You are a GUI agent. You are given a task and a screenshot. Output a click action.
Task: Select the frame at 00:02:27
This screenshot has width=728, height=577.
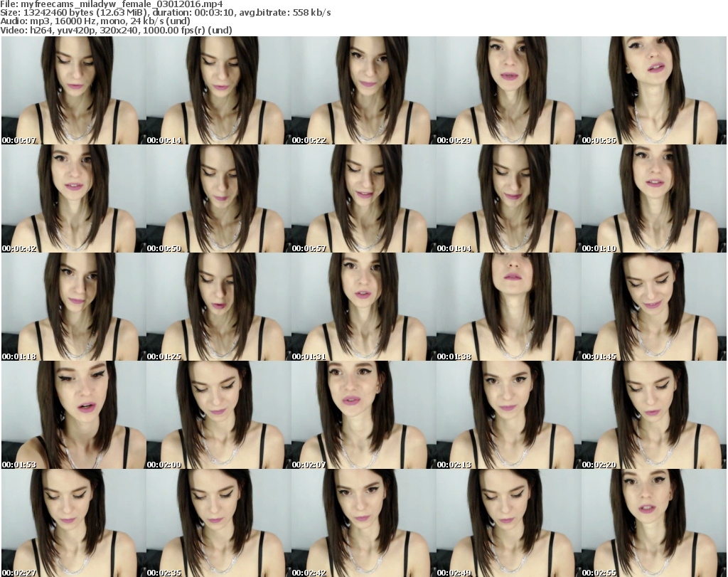coord(73,523)
